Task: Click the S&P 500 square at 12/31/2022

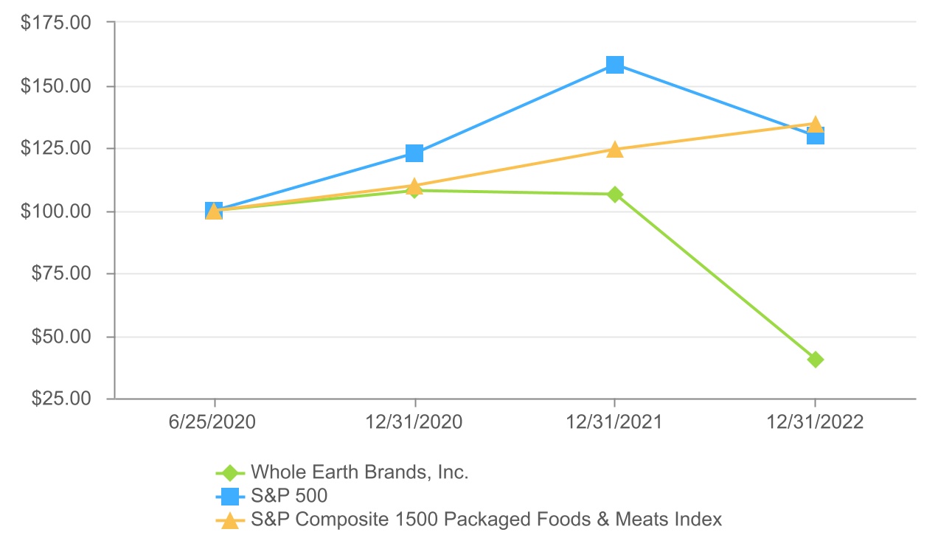Action: click(x=816, y=136)
